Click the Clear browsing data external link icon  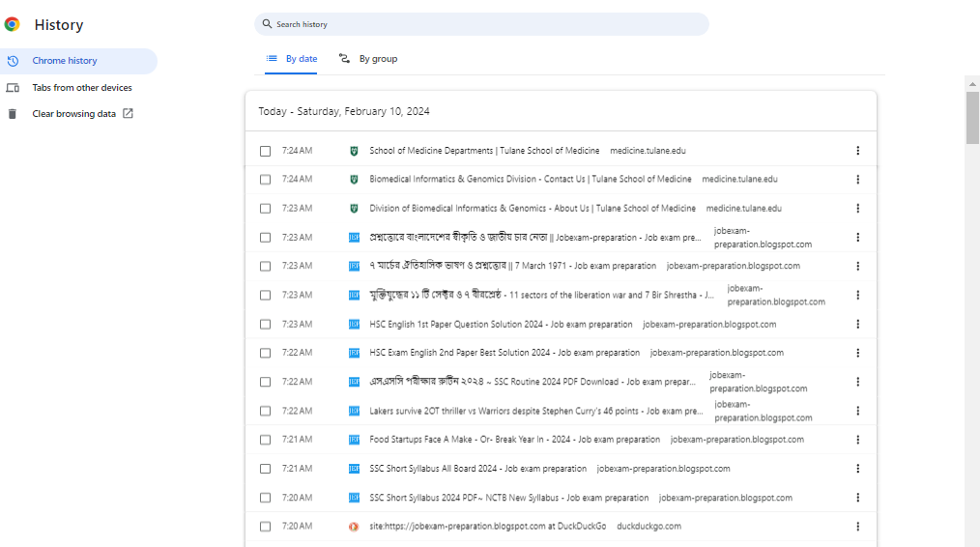(128, 113)
